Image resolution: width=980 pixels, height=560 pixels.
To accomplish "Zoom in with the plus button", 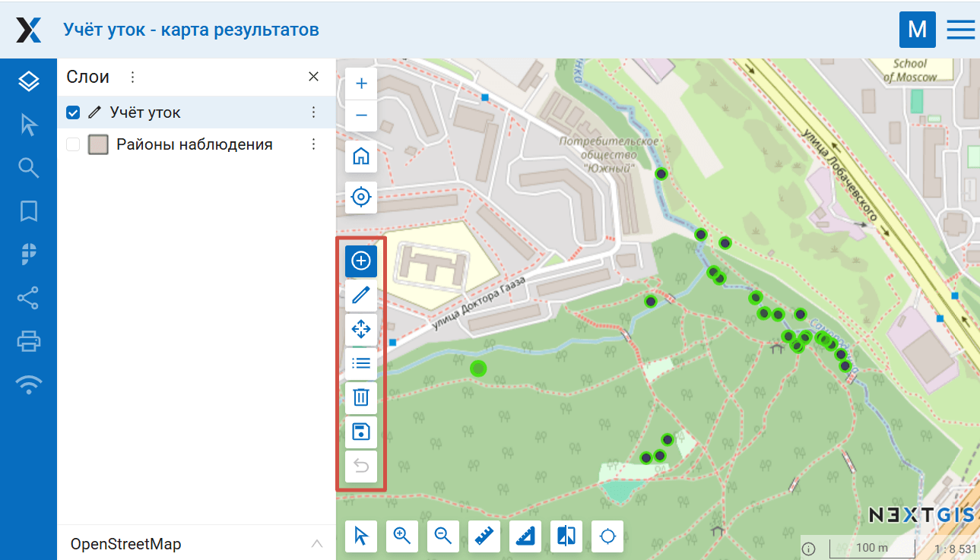I will [x=361, y=83].
